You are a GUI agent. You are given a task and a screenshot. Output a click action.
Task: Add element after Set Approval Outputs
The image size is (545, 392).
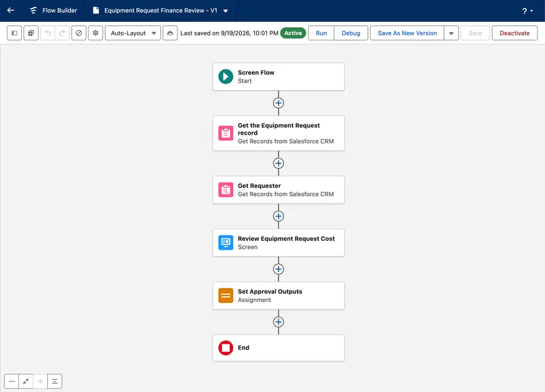(279, 322)
